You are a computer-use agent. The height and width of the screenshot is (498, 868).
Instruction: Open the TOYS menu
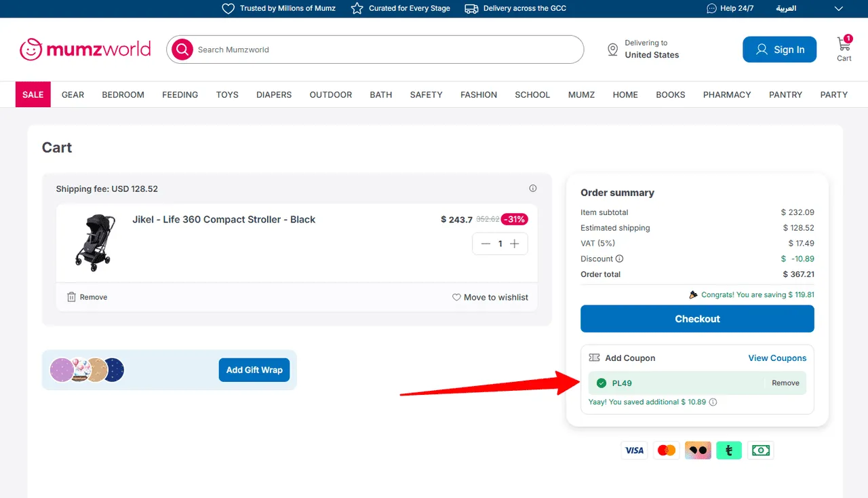tap(227, 94)
